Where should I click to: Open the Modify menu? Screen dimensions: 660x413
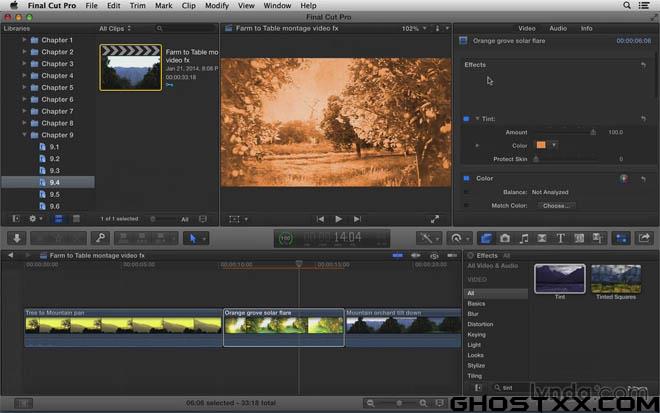pos(217,5)
